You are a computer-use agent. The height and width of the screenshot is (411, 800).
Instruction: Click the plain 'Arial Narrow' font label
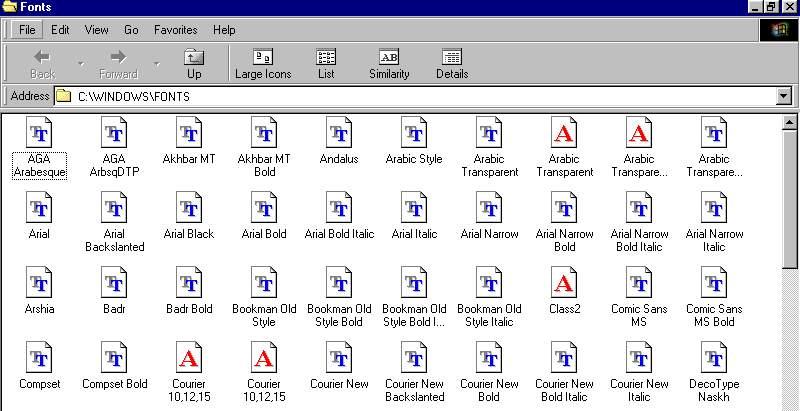[489, 234]
